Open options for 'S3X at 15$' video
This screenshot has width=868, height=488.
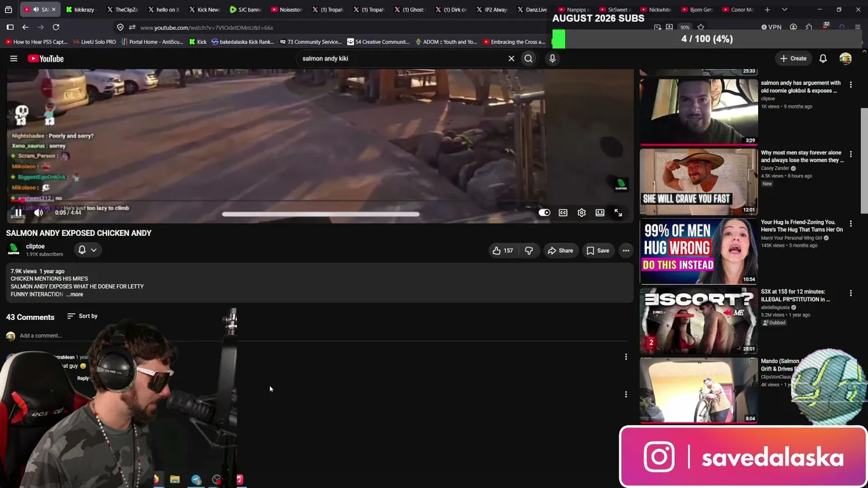851,293
